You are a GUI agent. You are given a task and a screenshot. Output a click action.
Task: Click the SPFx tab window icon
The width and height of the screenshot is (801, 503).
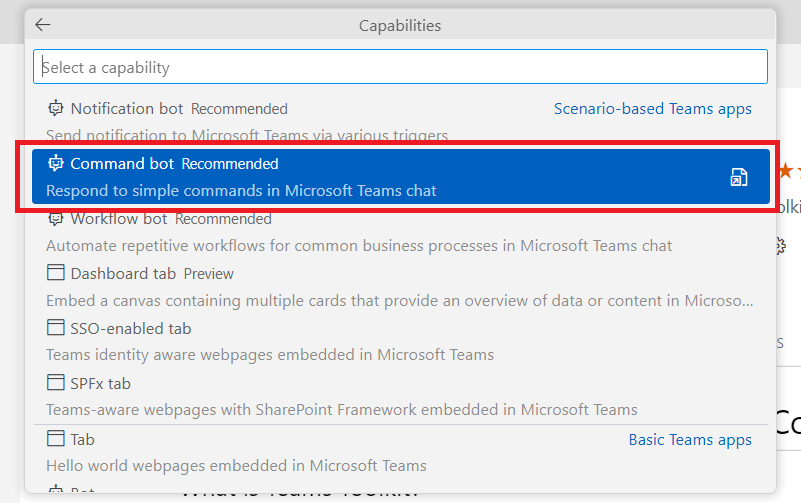tap(56, 383)
